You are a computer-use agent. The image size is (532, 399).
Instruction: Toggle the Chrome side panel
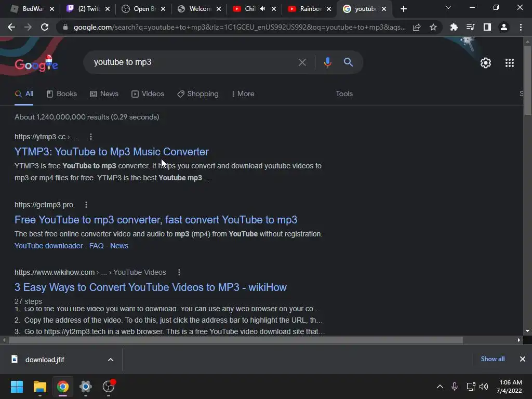coord(487,27)
